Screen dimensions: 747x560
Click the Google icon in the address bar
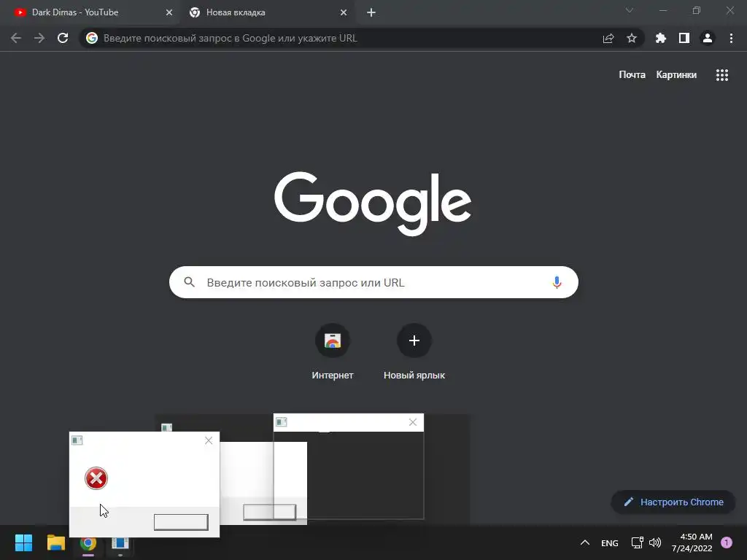point(92,38)
